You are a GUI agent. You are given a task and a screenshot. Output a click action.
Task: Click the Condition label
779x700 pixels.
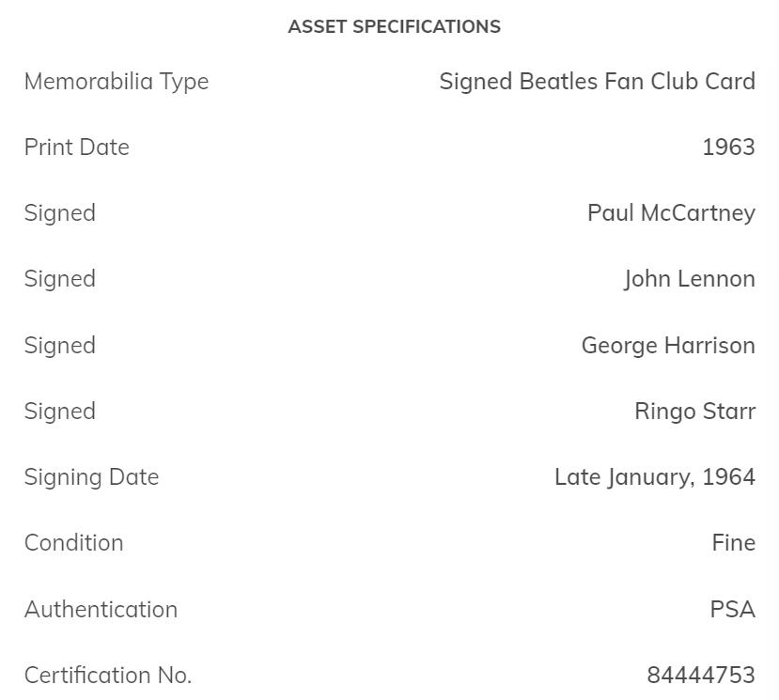click(x=74, y=543)
